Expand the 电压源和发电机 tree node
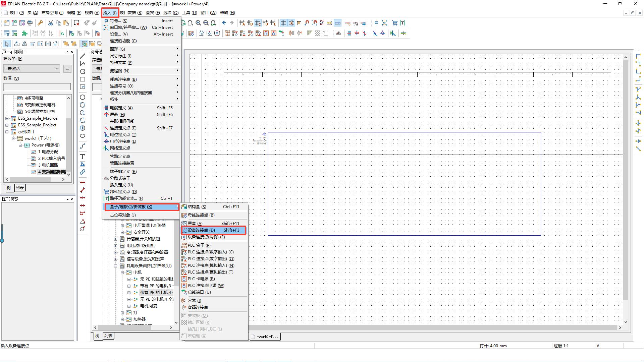 click(x=116, y=246)
